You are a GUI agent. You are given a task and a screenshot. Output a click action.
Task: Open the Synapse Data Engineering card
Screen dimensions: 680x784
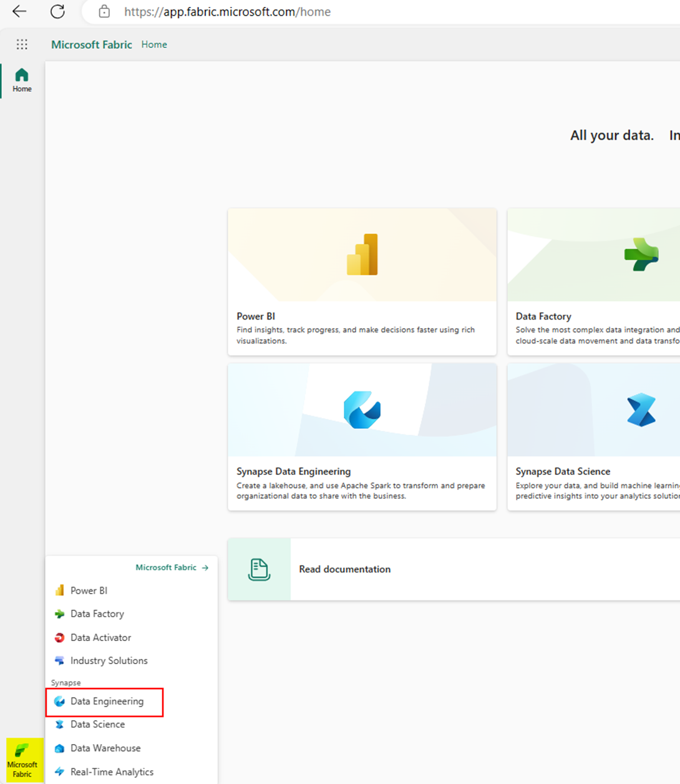point(362,437)
